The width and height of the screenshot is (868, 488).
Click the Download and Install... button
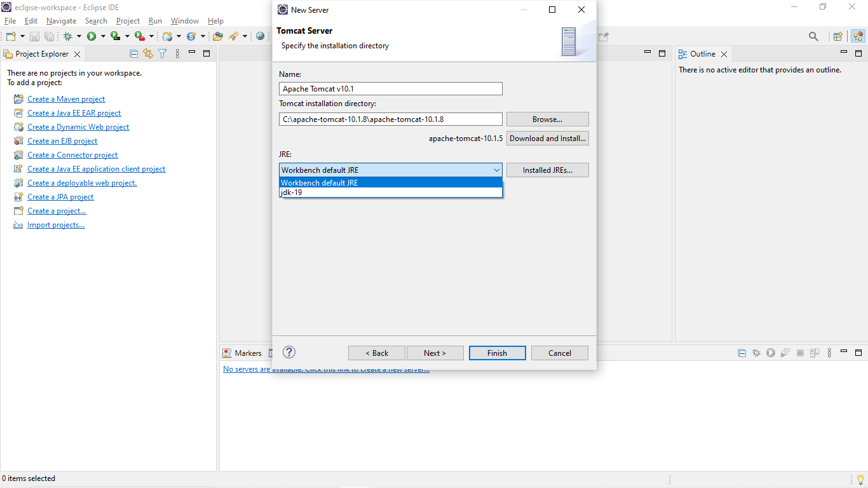pyautogui.click(x=548, y=138)
